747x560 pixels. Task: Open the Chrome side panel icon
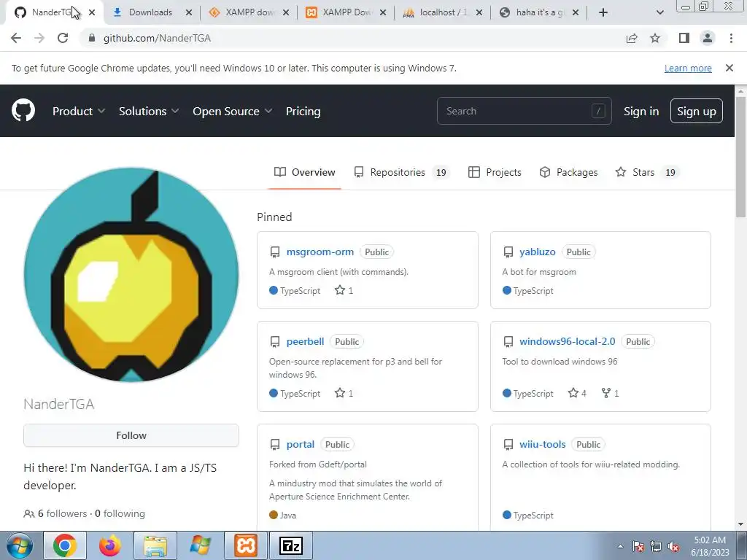684,38
